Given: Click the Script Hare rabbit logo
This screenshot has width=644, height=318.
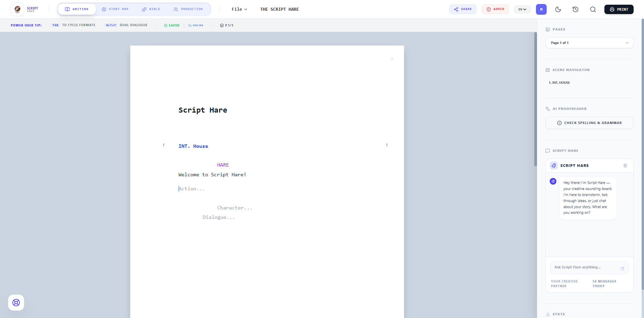Looking at the screenshot, I should tap(17, 9).
